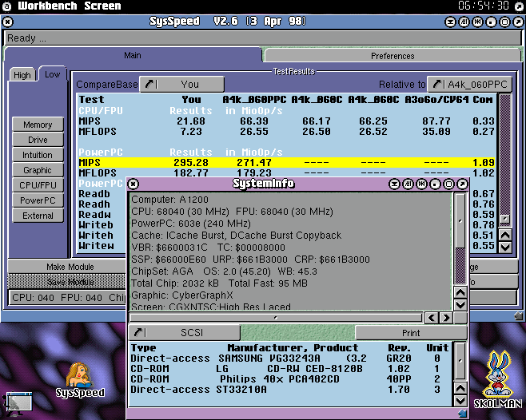Screen dimensions: 526x420
Task: Select the CPU/FPU MFLOPS 7.23 row
Action: tap(286, 132)
